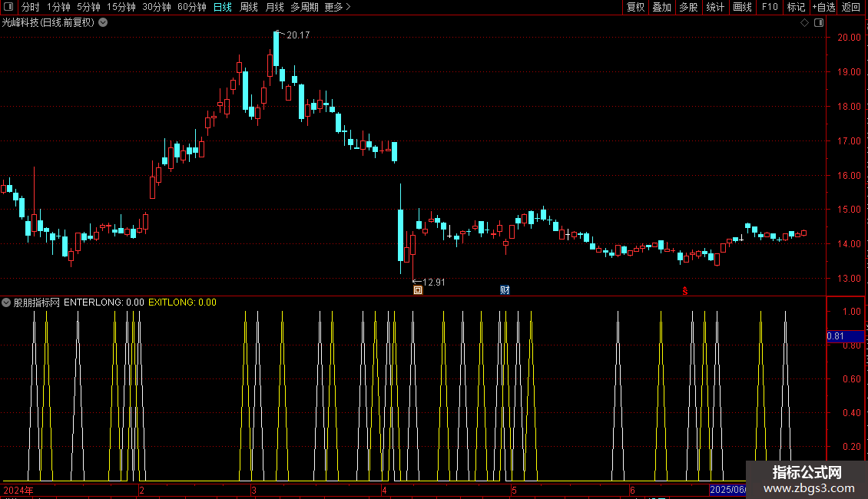Open the 复权 adjustment option
The image size is (868, 499).
635,7
